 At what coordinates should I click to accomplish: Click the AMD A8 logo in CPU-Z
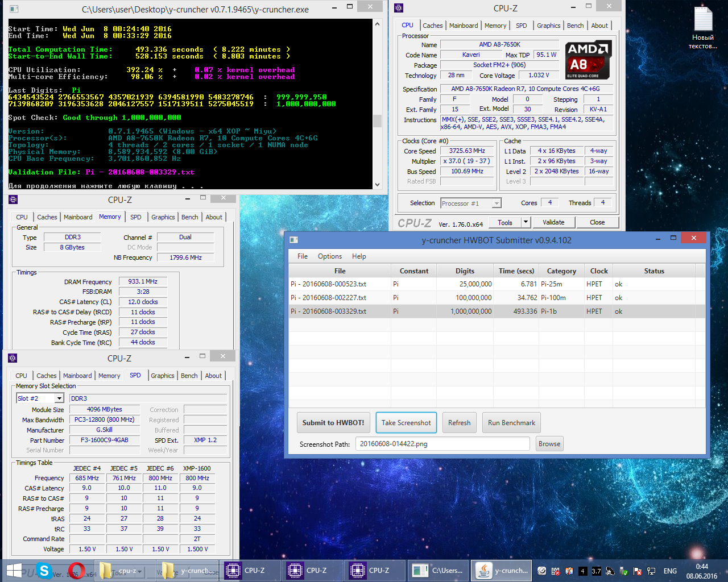pos(588,60)
